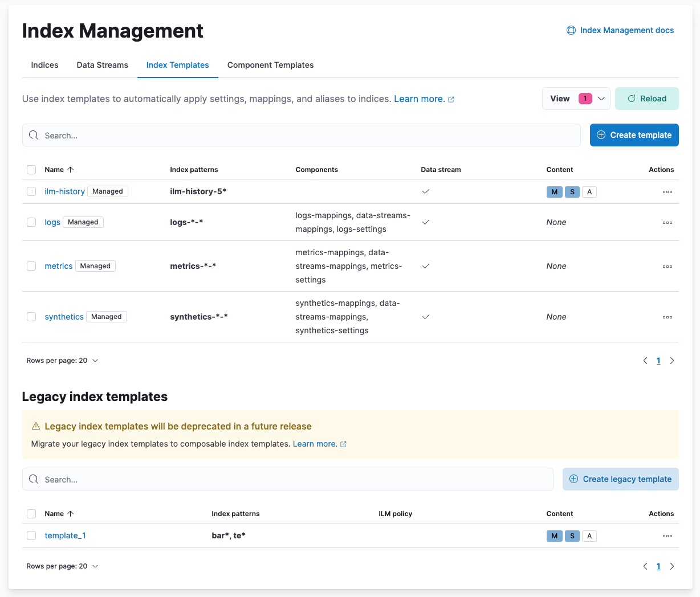This screenshot has height=597, width=700.
Task: Click the A aliases badge for ilm-history
Action: coord(589,192)
